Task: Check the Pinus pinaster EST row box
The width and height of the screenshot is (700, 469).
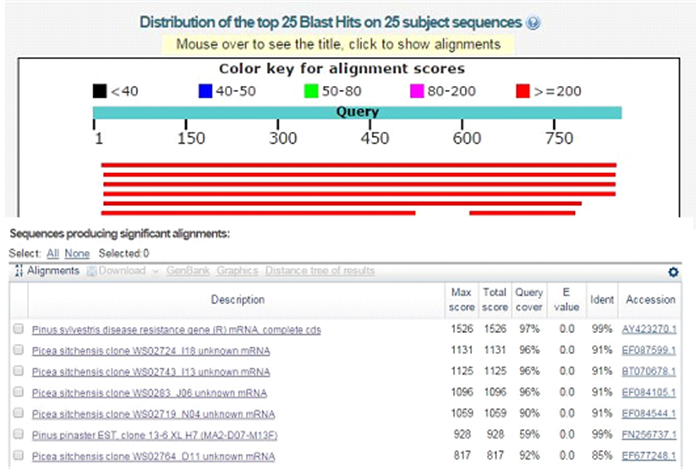Action: [18, 435]
